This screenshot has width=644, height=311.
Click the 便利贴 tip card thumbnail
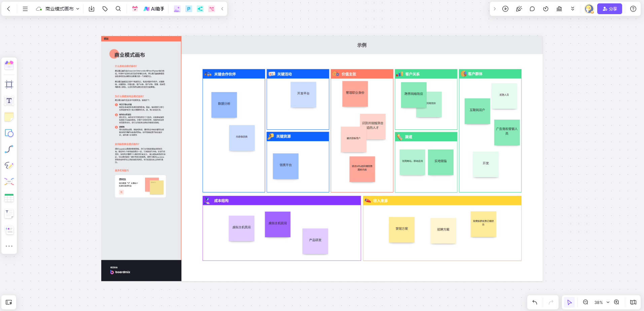click(140, 186)
